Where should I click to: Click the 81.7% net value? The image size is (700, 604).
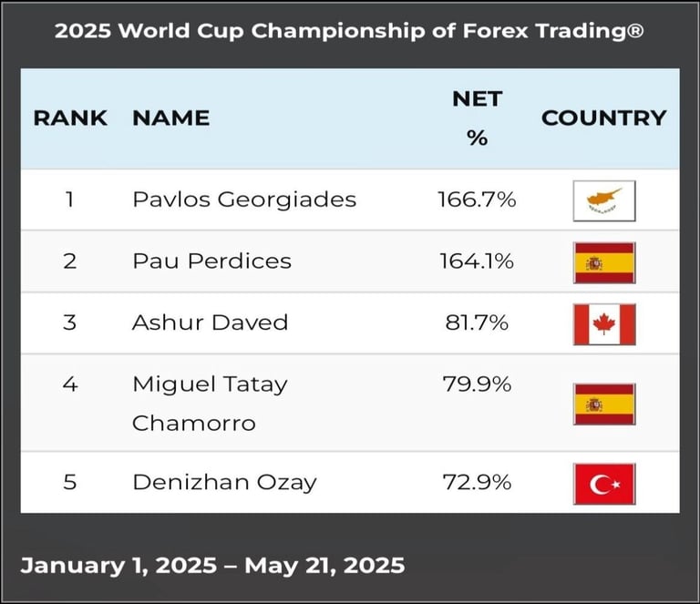(477, 322)
